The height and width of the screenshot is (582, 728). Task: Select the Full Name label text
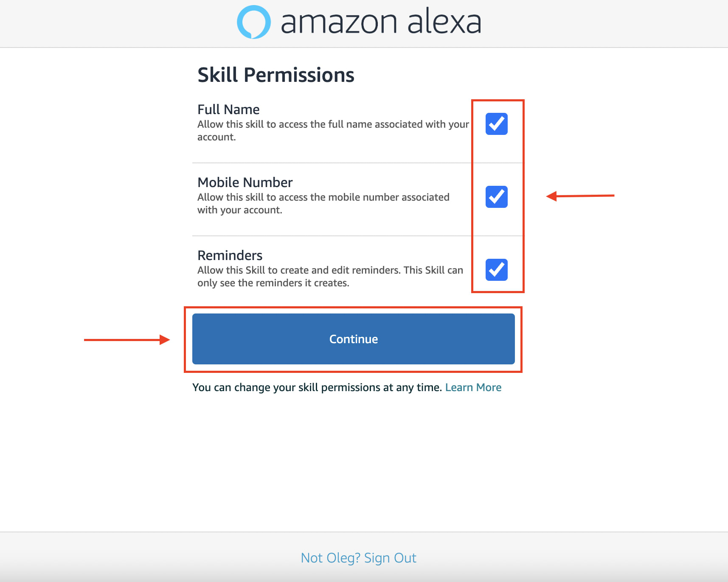coord(228,109)
